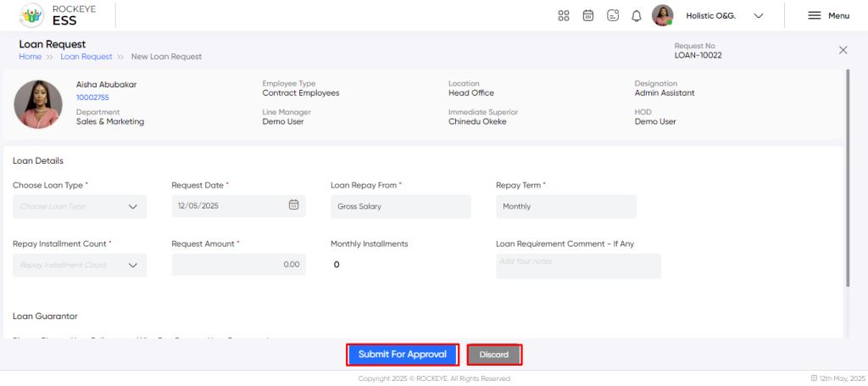The height and width of the screenshot is (386, 868).
Task: Open the hamburger Menu
Action: (x=829, y=15)
